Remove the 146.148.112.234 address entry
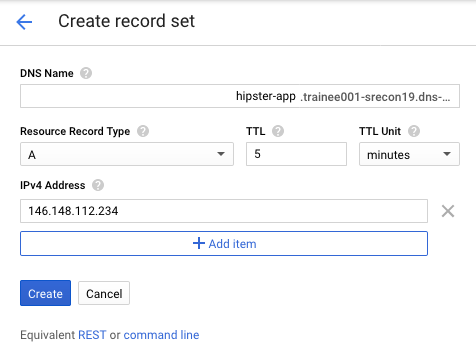 (448, 211)
